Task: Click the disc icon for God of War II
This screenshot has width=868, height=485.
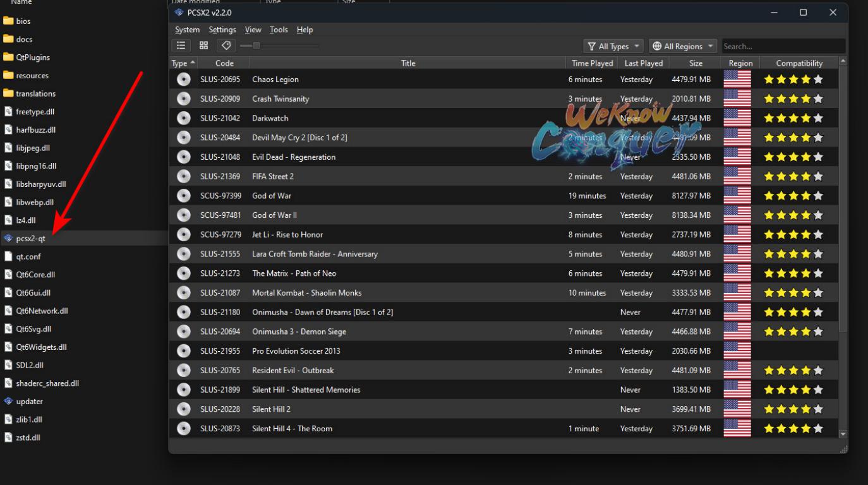Action: pyautogui.click(x=184, y=215)
